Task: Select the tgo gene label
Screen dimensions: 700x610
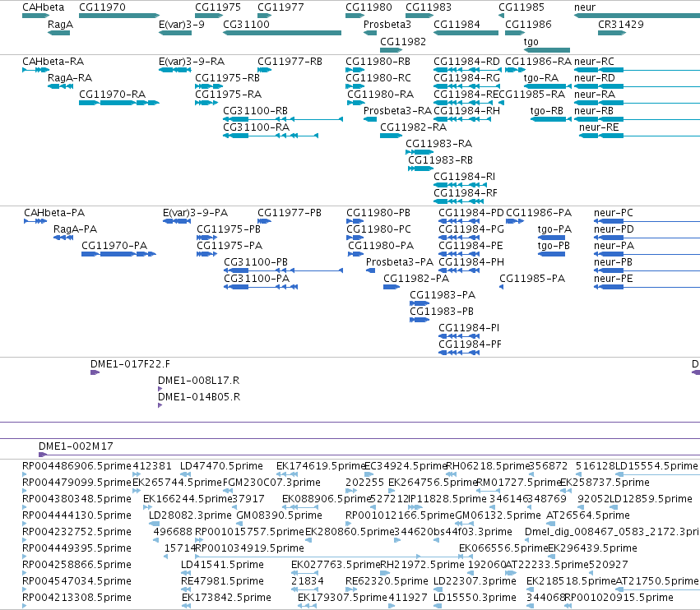Action: [x=531, y=41]
